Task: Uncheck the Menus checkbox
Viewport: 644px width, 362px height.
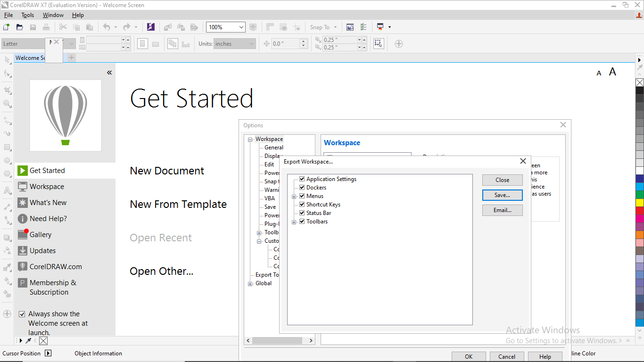Action: point(302,196)
